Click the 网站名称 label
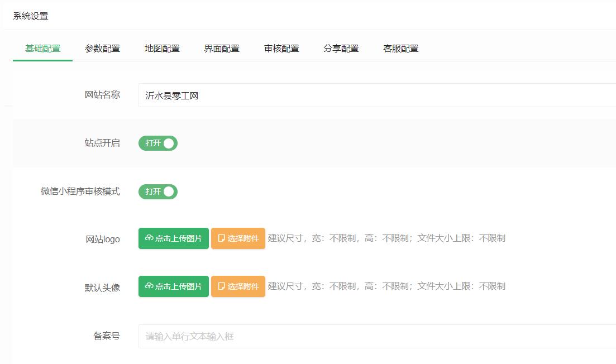616x364 pixels. click(103, 95)
